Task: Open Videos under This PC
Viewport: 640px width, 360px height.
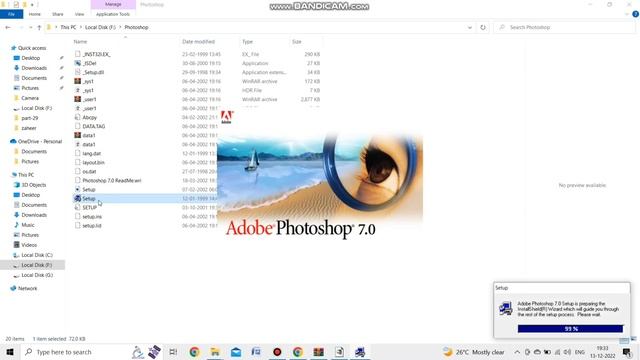Action: 29,245
